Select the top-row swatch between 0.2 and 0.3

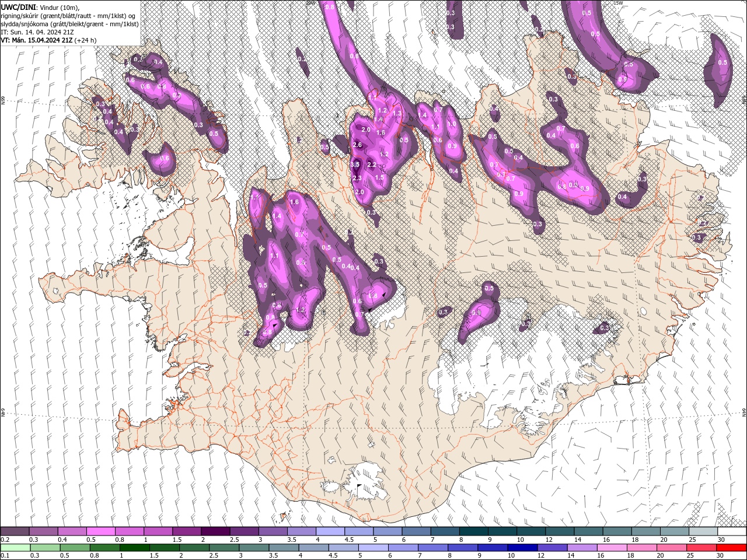(15, 531)
